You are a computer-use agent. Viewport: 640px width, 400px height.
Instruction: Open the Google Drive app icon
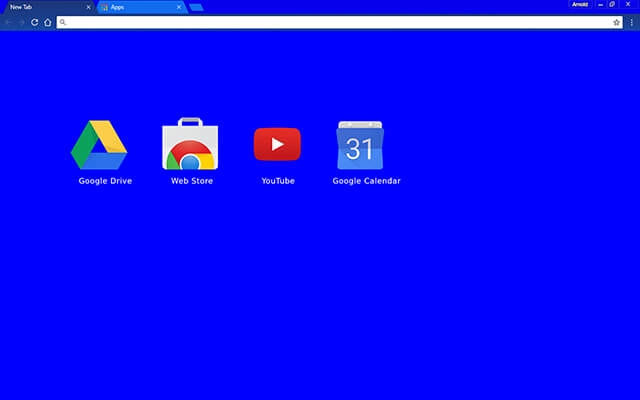point(99,145)
